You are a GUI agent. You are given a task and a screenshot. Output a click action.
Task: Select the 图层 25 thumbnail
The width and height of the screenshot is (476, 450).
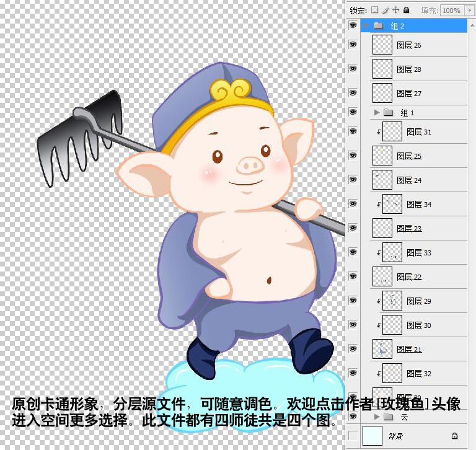click(382, 156)
